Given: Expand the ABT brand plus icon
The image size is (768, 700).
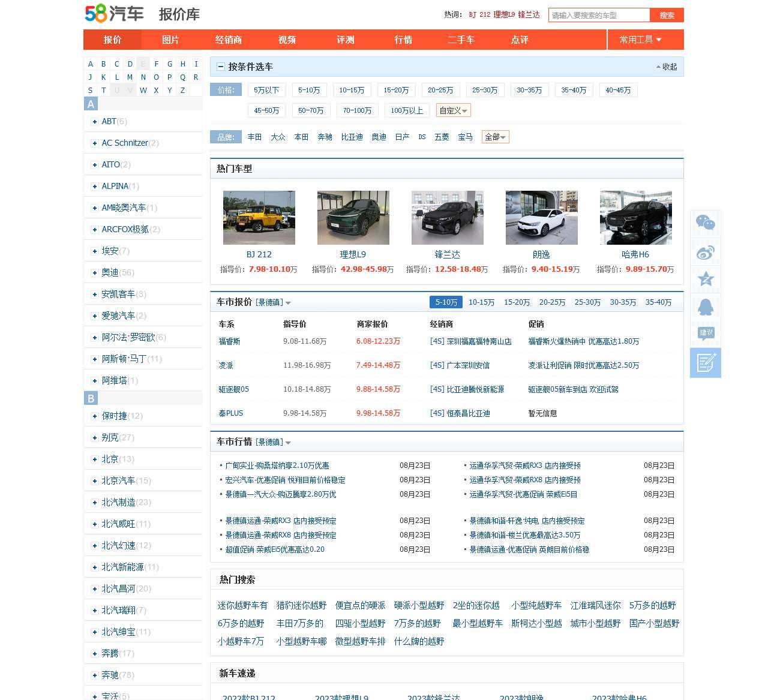Looking at the screenshot, I should point(94,121).
